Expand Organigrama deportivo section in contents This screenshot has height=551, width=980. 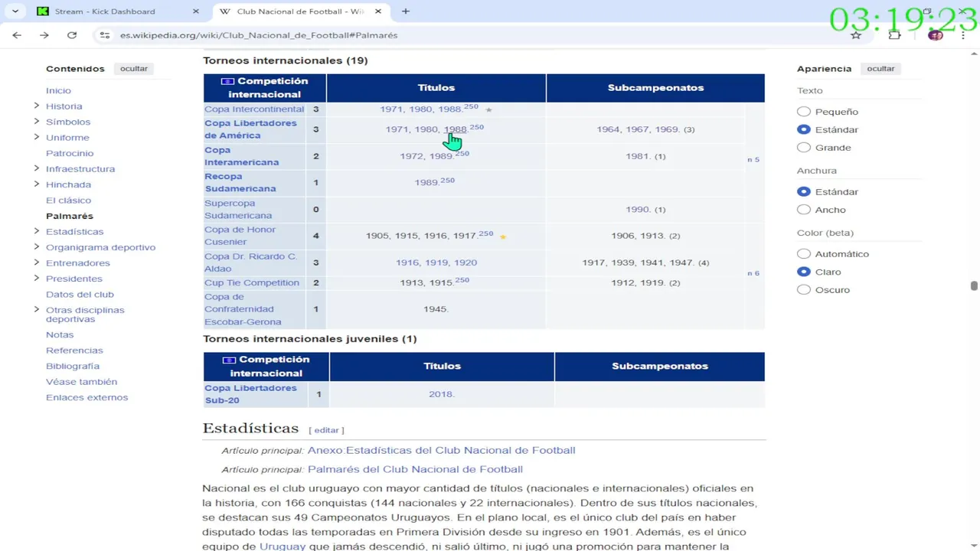[x=36, y=247]
